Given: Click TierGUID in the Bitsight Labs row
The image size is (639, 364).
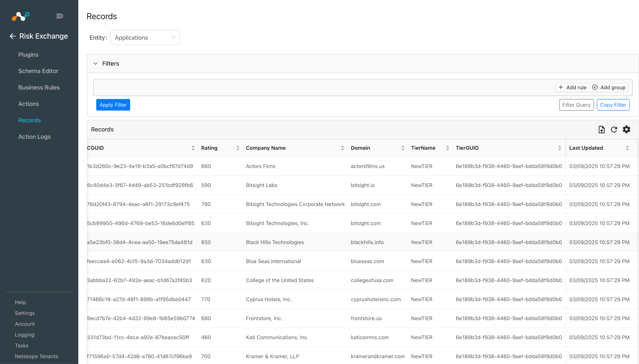Looking at the screenshot, I should coord(509,185).
